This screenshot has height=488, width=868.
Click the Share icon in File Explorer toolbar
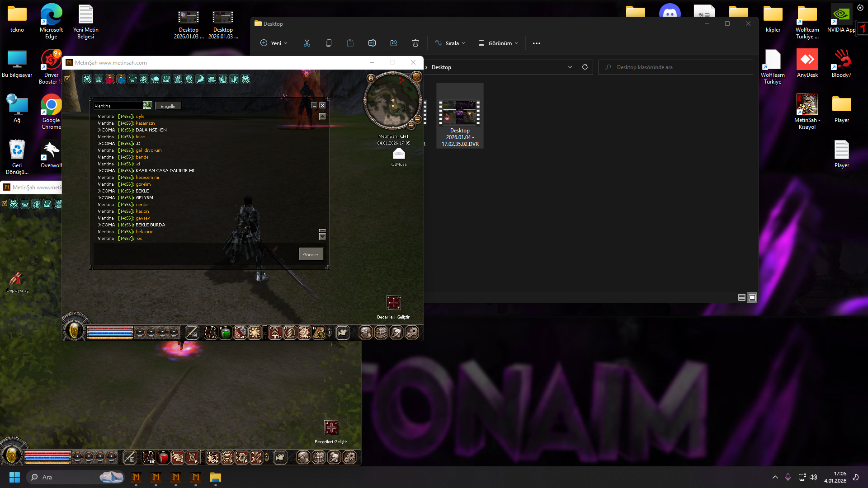(394, 43)
